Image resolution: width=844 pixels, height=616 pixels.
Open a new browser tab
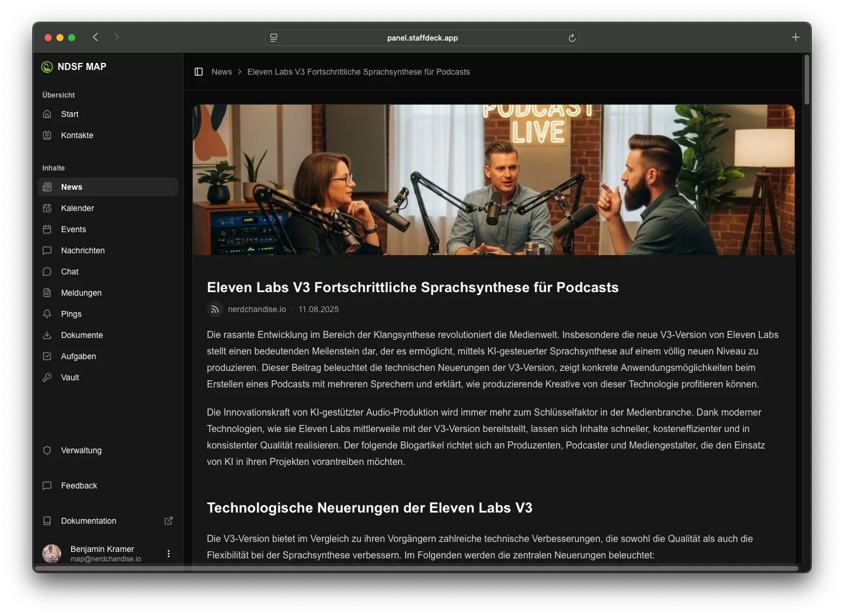(795, 37)
